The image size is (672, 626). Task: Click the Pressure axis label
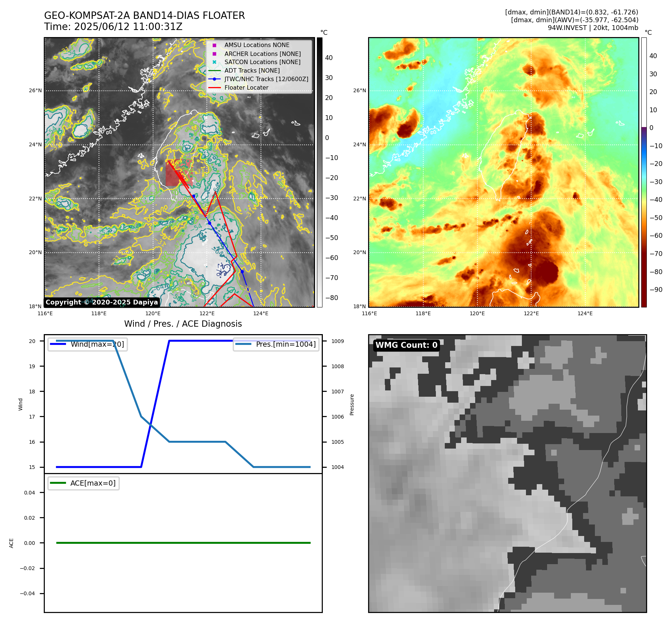click(x=352, y=404)
